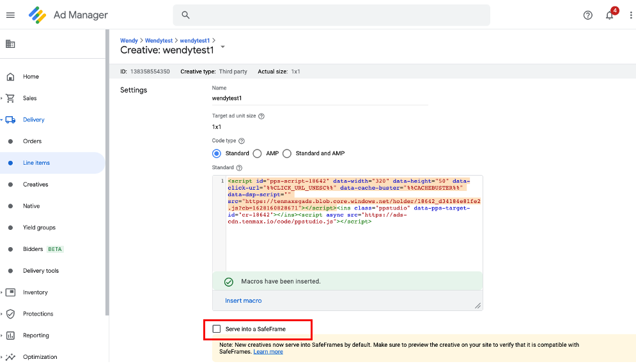The height and width of the screenshot is (364, 636).
Task: Open the more options vertical dots menu
Action: point(631,15)
